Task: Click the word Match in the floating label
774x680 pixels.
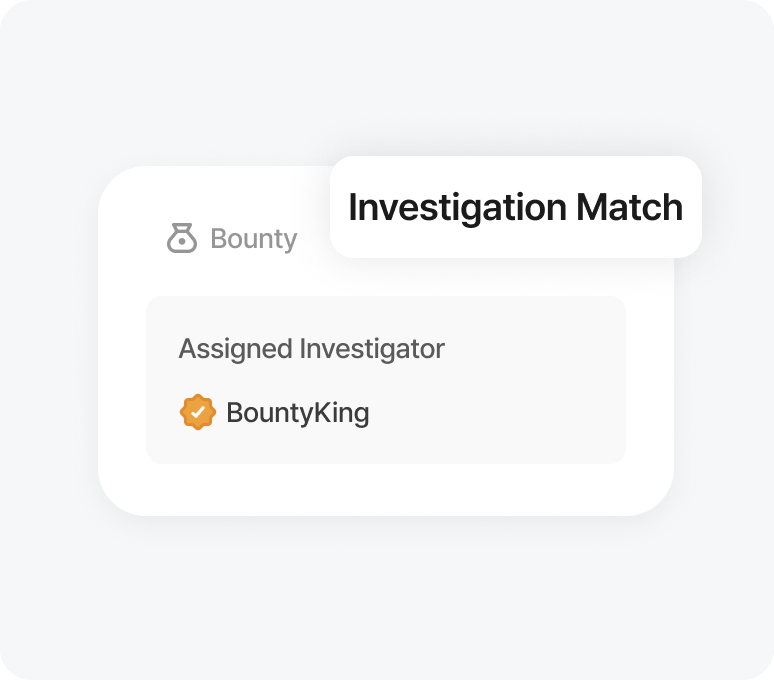Action: pyautogui.click(x=629, y=207)
